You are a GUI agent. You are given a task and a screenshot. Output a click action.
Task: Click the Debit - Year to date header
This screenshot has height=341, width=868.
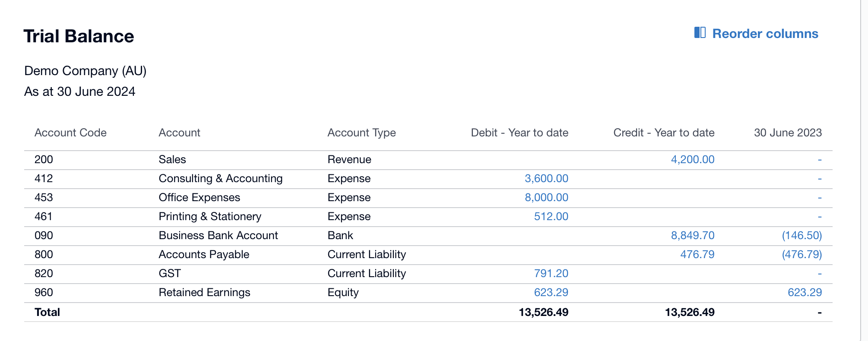[x=519, y=133]
